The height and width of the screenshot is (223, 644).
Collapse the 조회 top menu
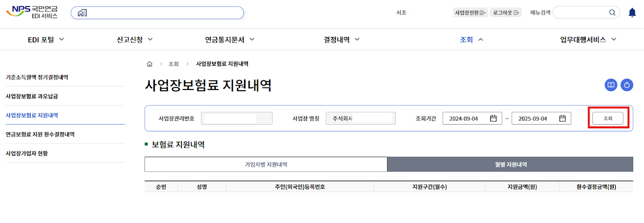(x=471, y=40)
